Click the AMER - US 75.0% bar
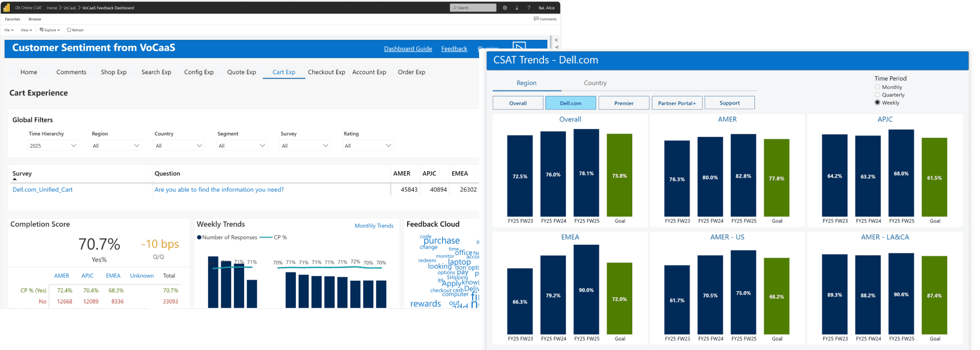The height and width of the screenshot is (350, 980). 743,292
